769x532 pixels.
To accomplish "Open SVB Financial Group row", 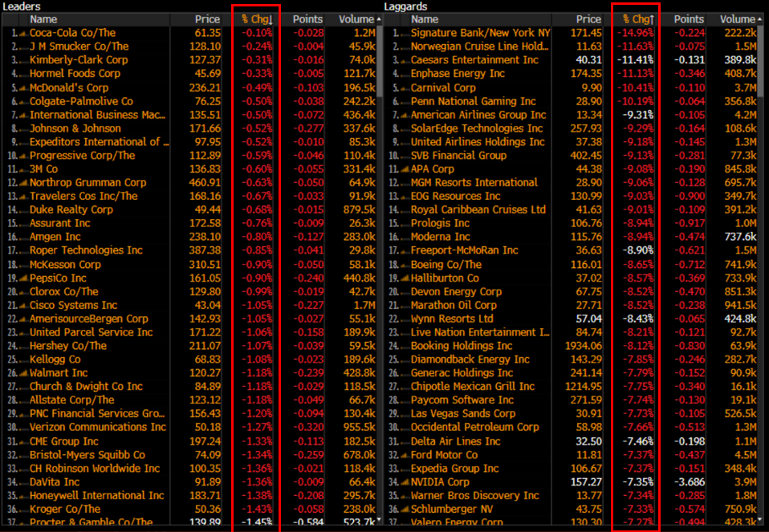I will pos(458,156).
